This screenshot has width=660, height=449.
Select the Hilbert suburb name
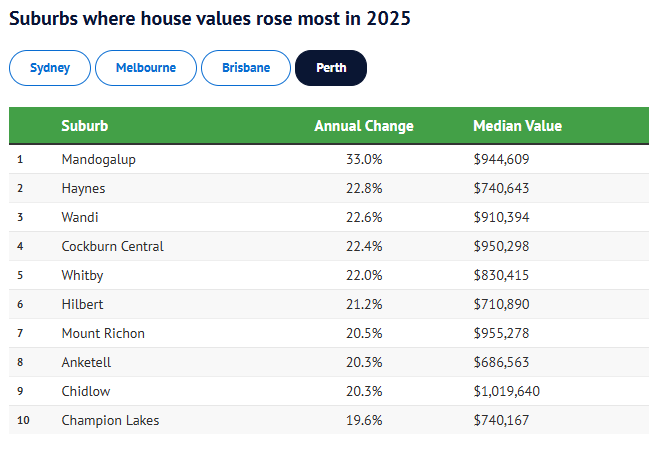[x=83, y=304]
